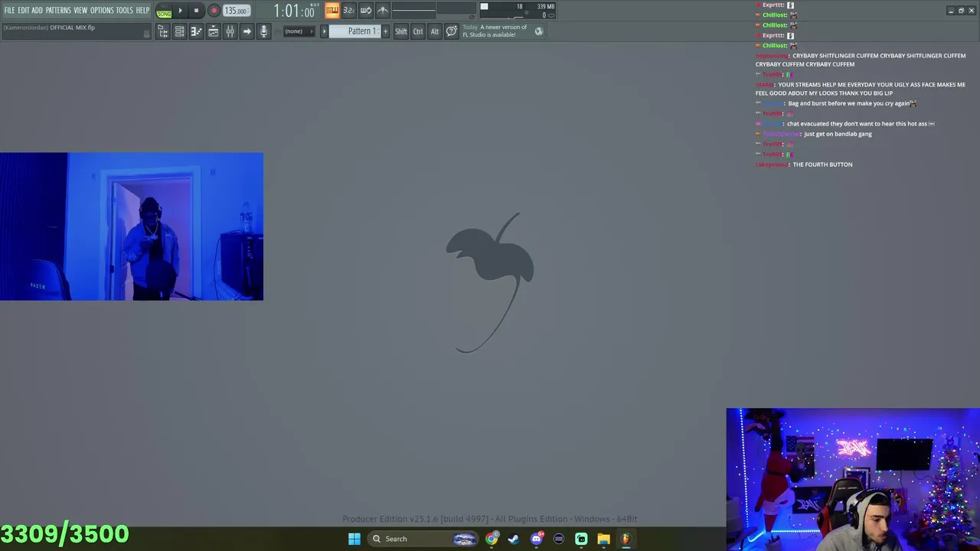Image resolution: width=980 pixels, height=551 pixels.
Task: Open the Windows Start button
Action: (x=354, y=539)
